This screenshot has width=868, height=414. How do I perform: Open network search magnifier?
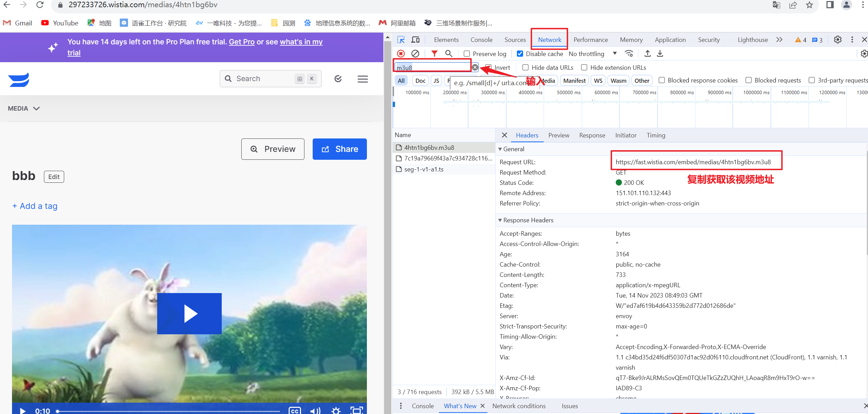(449, 54)
